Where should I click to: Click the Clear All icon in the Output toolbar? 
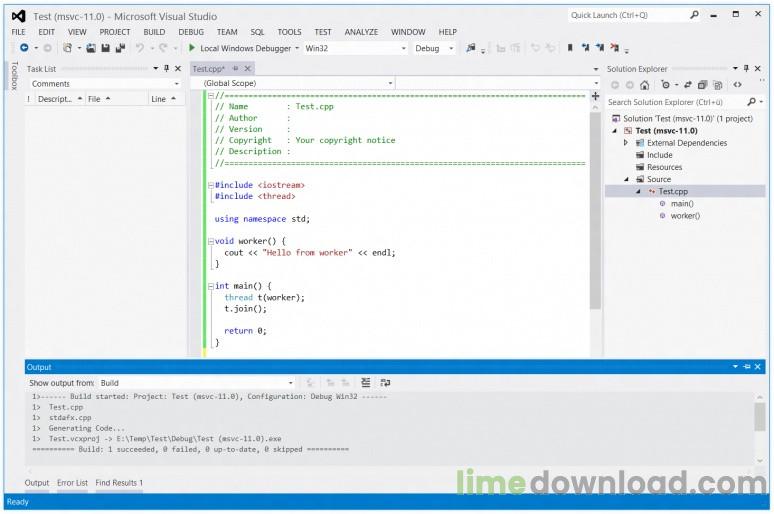click(365, 383)
